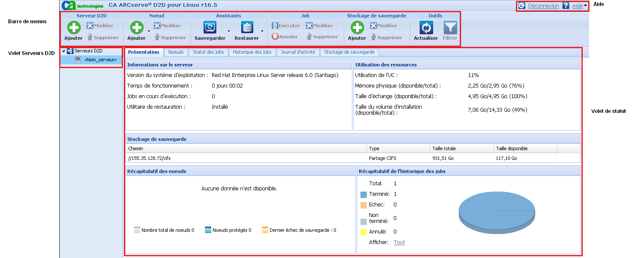This screenshot has width=644, height=258.
Task: Switch to the Noeuds tab
Action: click(176, 52)
